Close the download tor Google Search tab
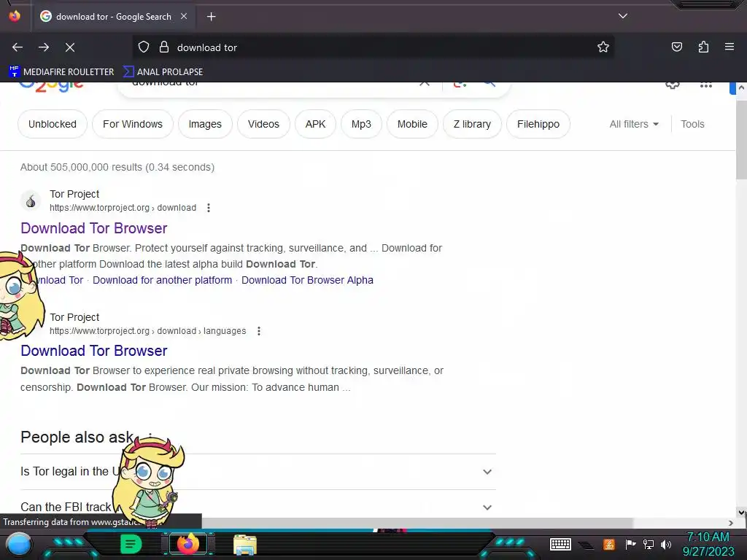This screenshot has width=747, height=560. tap(184, 16)
